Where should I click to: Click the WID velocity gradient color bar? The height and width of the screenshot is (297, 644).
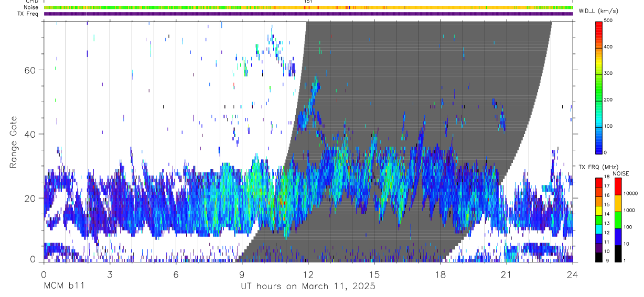point(598,87)
